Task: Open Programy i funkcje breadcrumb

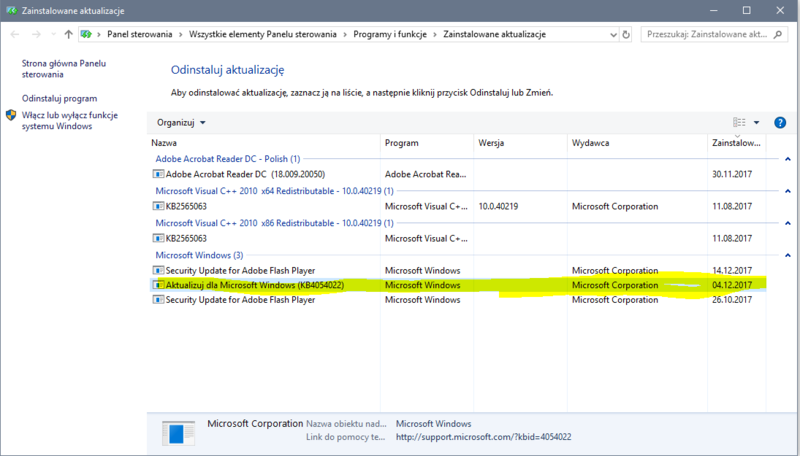Action: [390, 34]
